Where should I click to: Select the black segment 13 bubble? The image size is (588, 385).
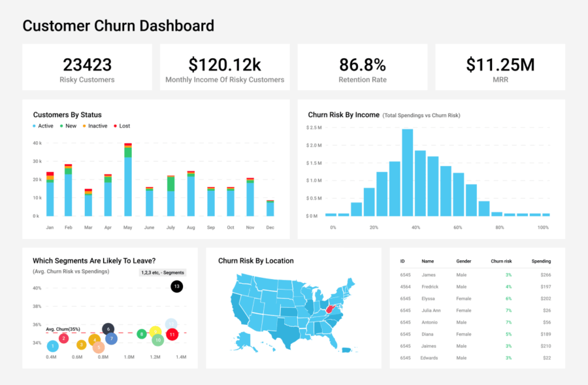click(176, 286)
